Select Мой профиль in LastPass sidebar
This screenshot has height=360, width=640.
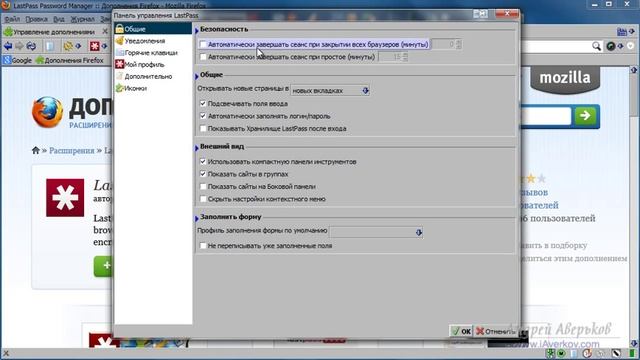(x=153, y=64)
